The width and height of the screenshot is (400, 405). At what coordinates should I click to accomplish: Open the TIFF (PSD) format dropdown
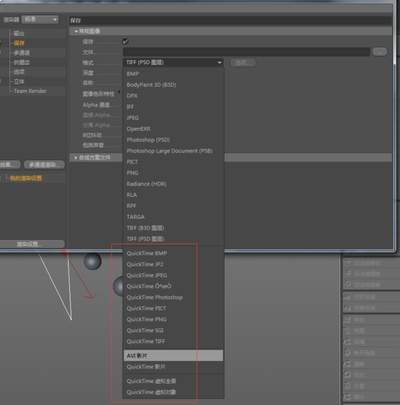click(173, 62)
